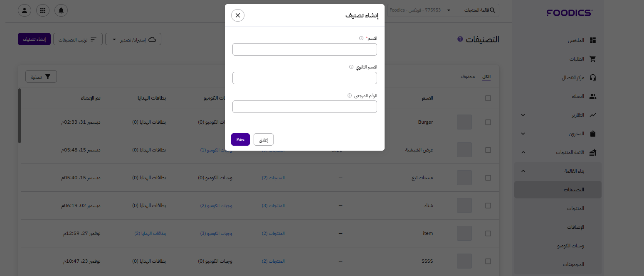The image size is (644, 276).
Task: Click the filter funnel button تصفية
Action: [41, 77]
